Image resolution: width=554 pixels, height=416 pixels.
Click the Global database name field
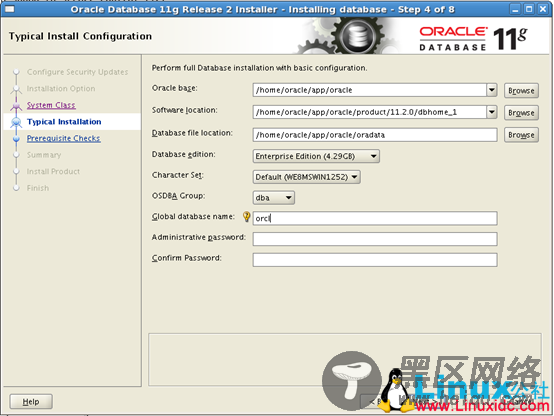(x=375, y=218)
